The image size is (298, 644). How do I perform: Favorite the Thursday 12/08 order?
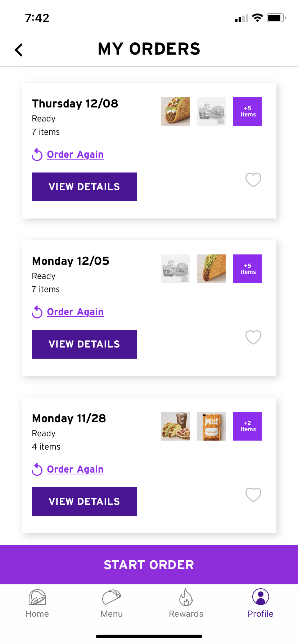pyautogui.click(x=253, y=180)
